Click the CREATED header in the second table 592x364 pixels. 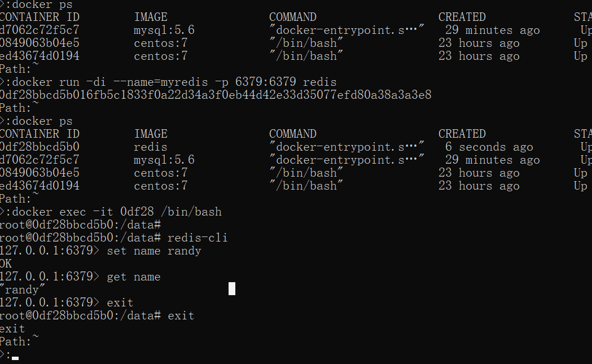[x=462, y=134]
